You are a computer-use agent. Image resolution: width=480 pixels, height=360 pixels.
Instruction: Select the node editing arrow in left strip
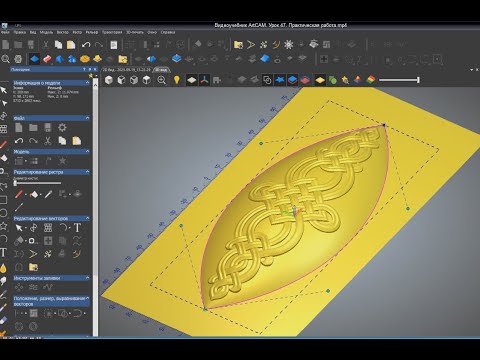pos(4,103)
